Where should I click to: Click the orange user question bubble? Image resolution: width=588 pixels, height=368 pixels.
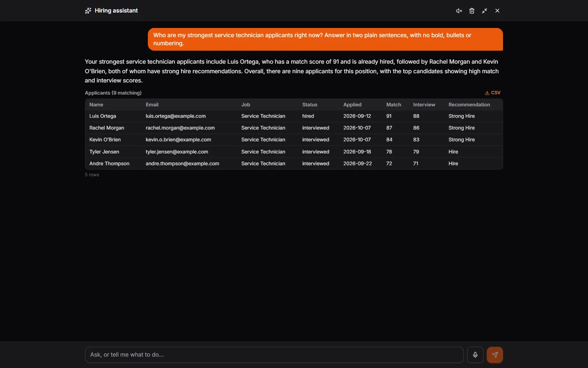point(325,39)
